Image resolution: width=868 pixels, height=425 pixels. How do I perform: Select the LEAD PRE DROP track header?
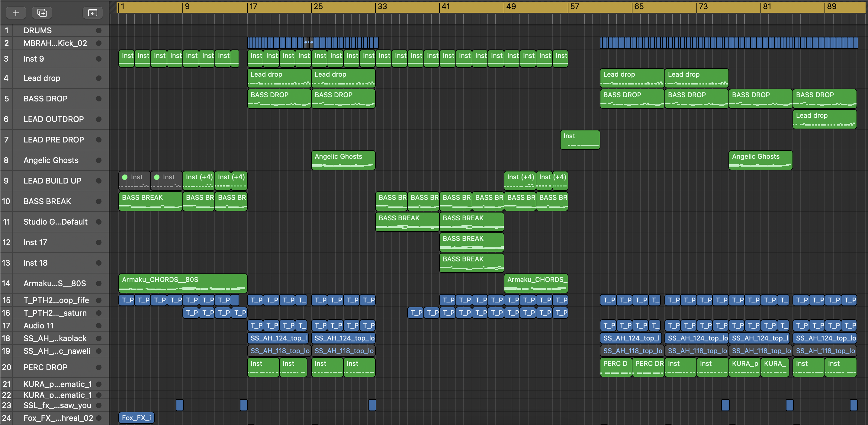[54, 140]
